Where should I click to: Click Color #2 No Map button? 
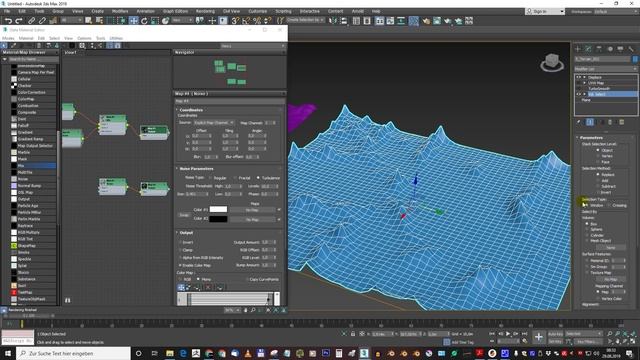point(252,219)
